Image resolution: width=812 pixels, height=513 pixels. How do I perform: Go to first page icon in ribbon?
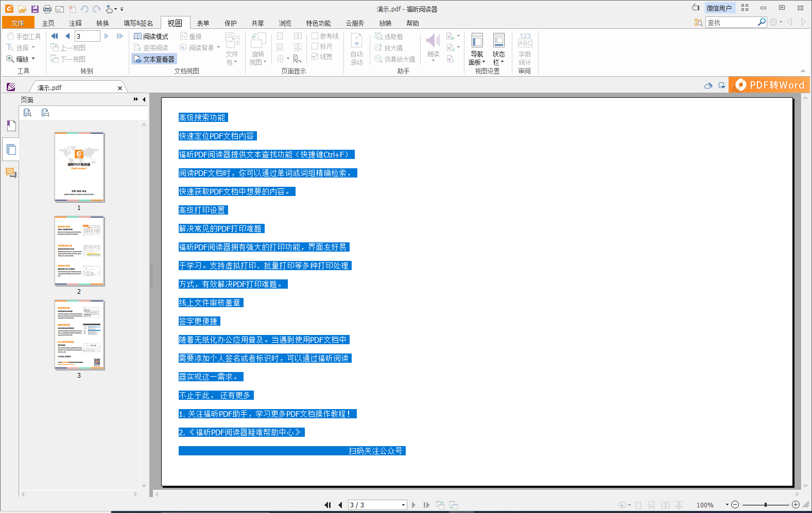coord(55,36)
